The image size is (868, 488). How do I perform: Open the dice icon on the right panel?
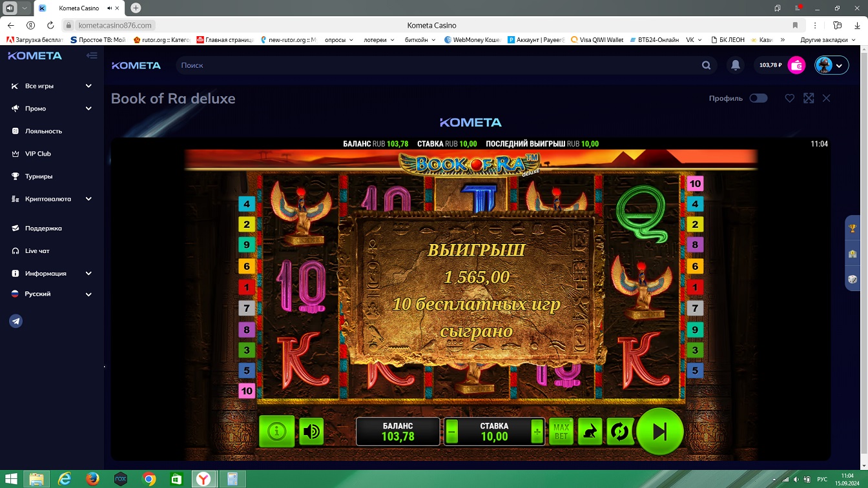[x=852, y=280]
